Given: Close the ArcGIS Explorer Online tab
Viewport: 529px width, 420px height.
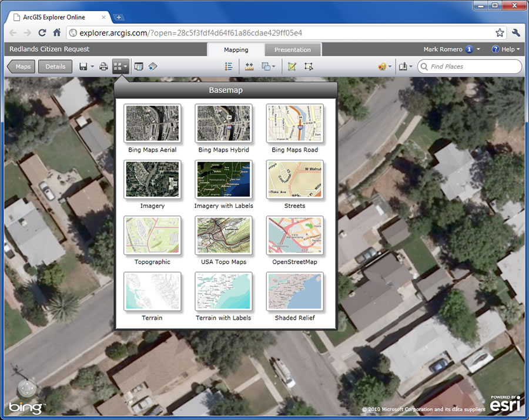Looking at the screenshot, I should tap(103, 17).
